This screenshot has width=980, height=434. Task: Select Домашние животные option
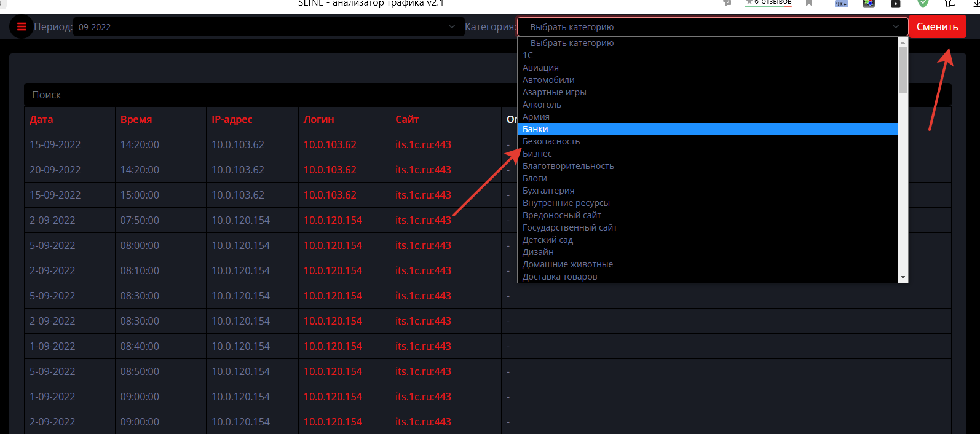(708, 264)
